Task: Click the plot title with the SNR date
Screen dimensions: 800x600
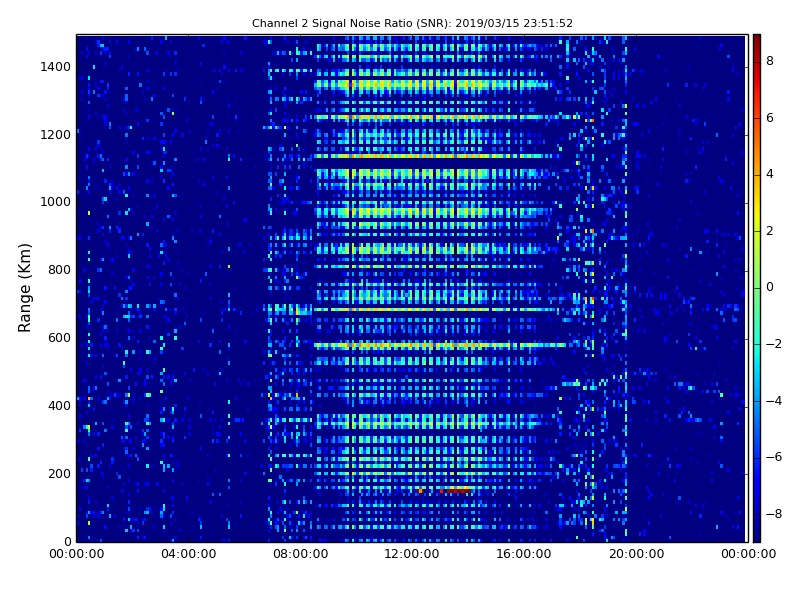Action: [x=412, y=23]
